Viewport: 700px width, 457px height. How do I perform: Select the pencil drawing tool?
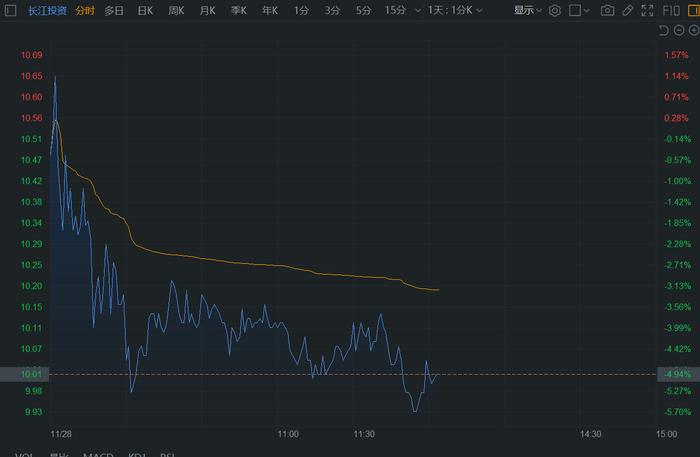click(627, 10)
